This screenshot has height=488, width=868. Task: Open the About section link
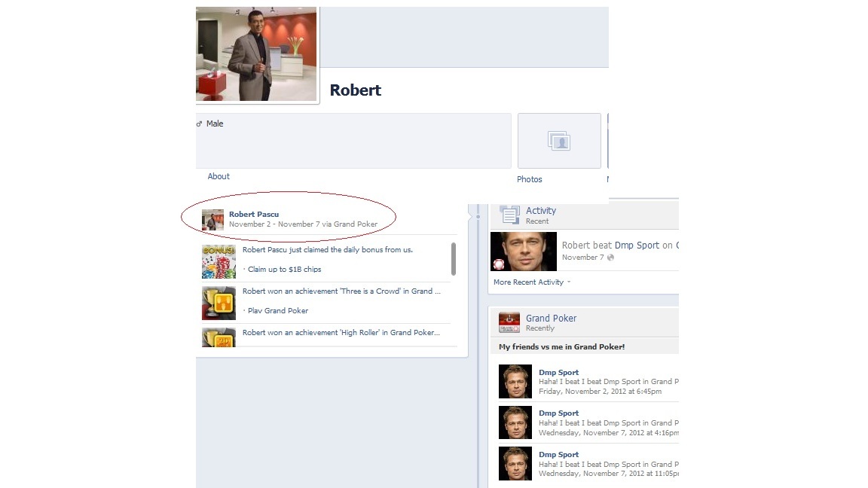point(219,176)
